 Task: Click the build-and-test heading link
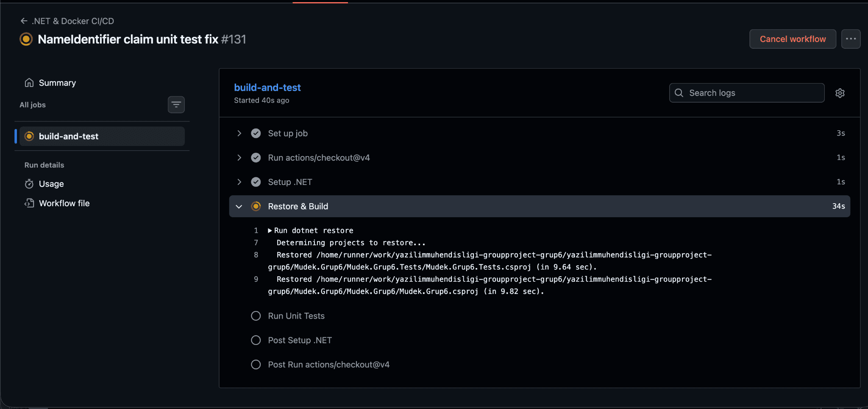click(x=267, y=87)
